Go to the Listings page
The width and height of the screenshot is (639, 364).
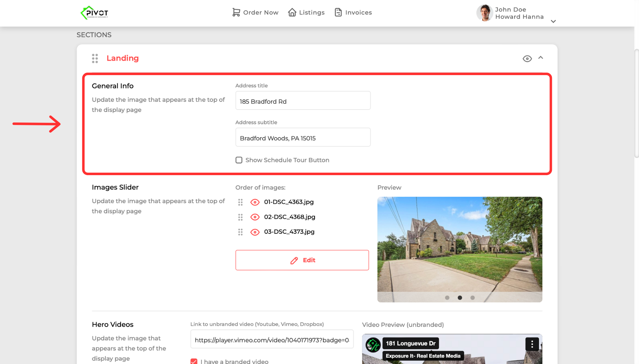coord(306,12)
